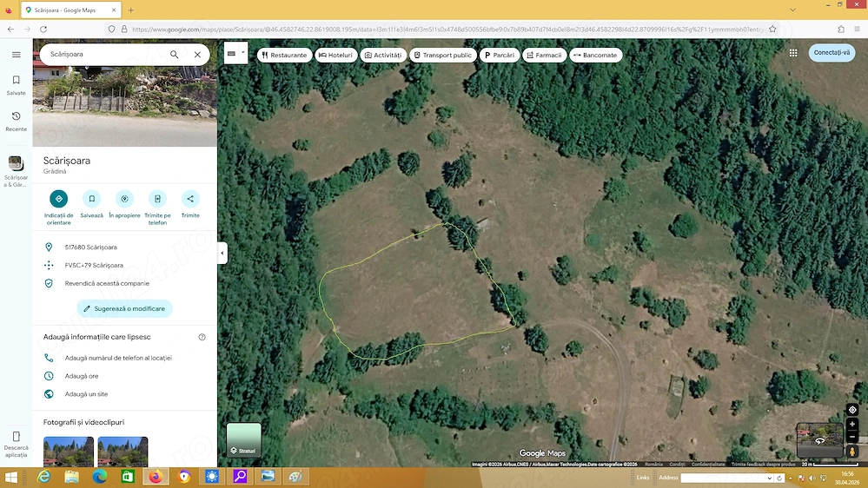Image resolution: width=868 pixels, height=488 pixels.
Task: Open the second photo thumbnail
Action: [123, 452]
